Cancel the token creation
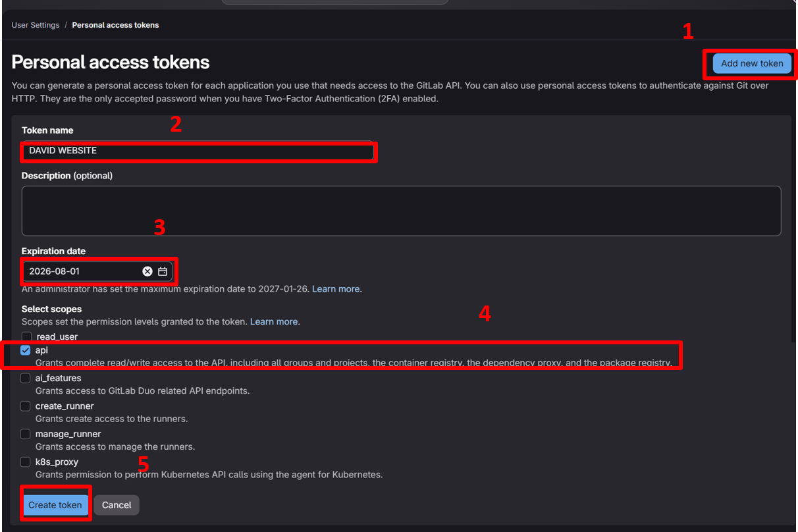 (117, 504)
